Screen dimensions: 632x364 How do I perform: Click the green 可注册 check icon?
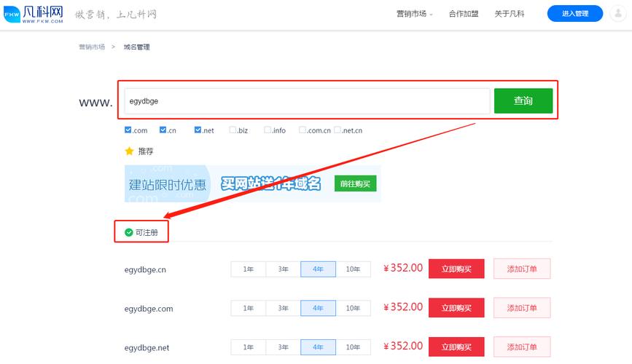coord(128,232)
